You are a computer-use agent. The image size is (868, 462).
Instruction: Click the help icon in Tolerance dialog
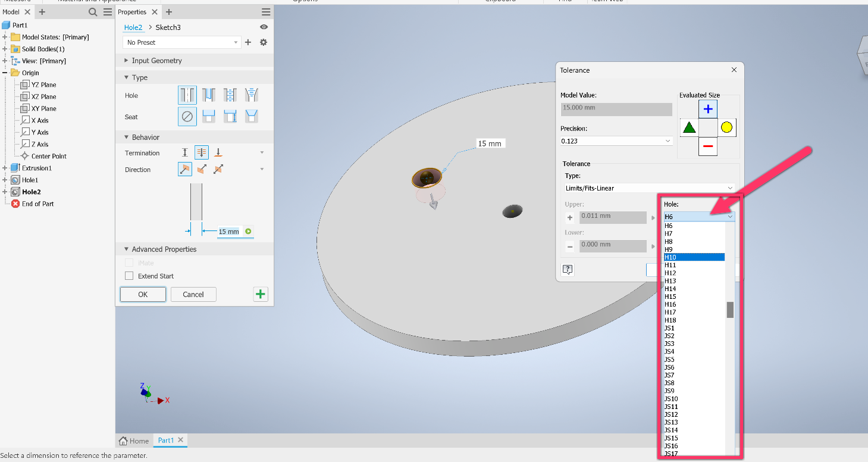pyautogui.click(x=568, y=270)
